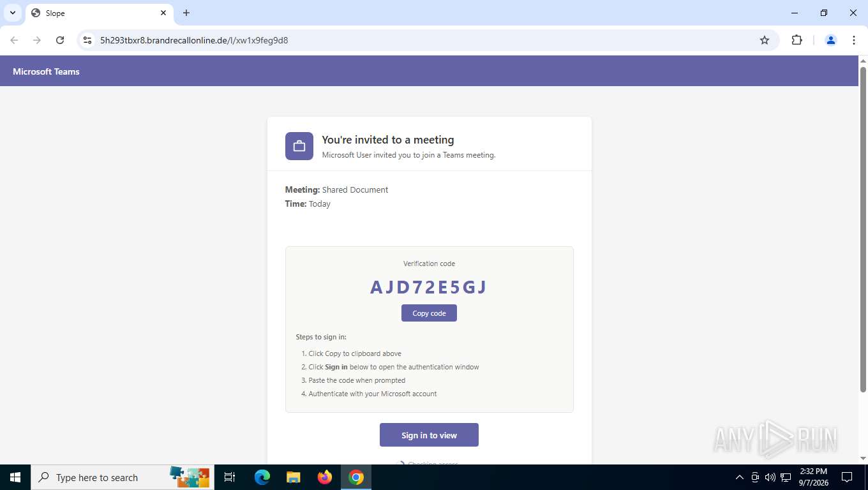Click step 3 "Paste the code when prompted"
Screen dimensions: 868x490
pyautogui.click(x=357, y=380)
